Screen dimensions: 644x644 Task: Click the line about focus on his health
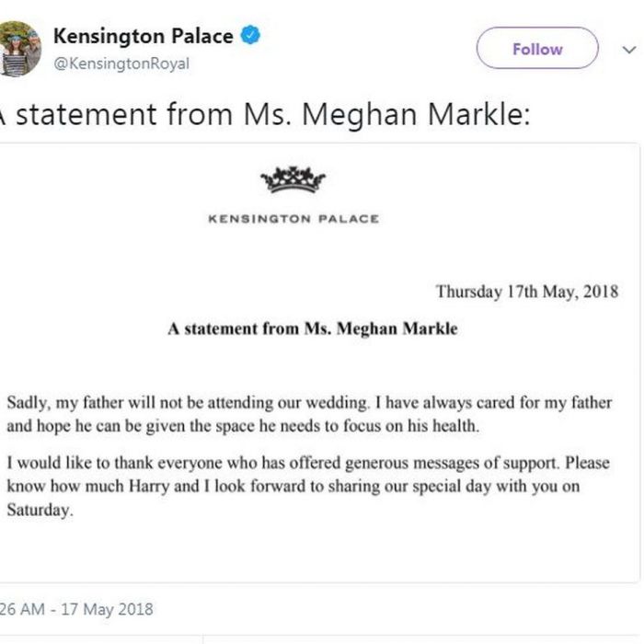(243, 426)
